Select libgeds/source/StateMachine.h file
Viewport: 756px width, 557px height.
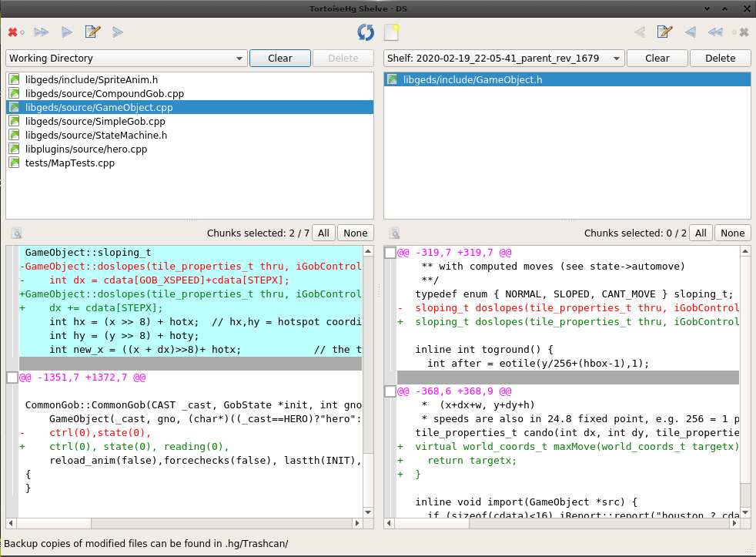pyautogui.click(x=189, y=135)
